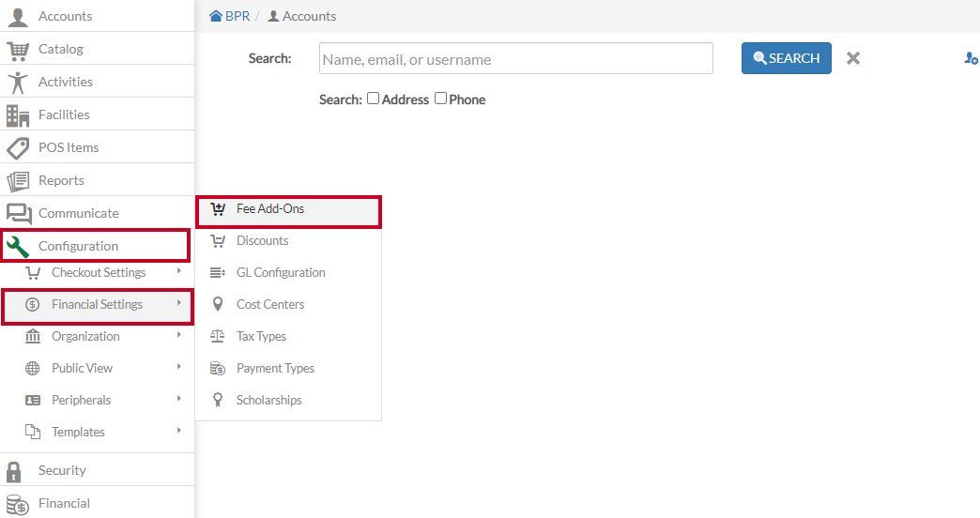
Task: Click the Accounts person icon in sidebar
Action: (18, 17)
